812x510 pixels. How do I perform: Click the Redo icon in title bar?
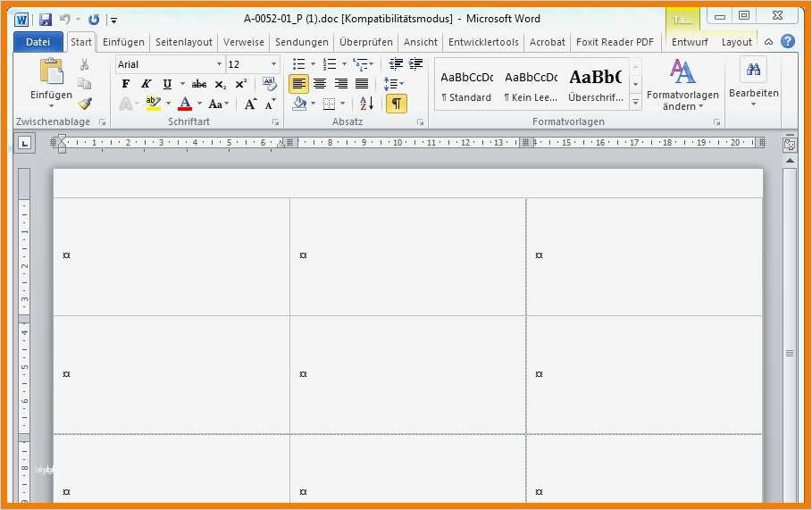point(94,20)
